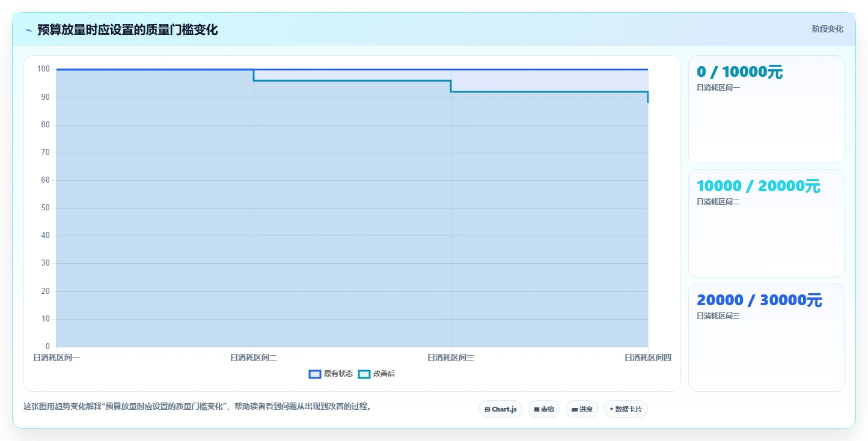The image size is (868, 441).
Task: Click the lightning icon beside the chart title
Action: click(29, 29)
